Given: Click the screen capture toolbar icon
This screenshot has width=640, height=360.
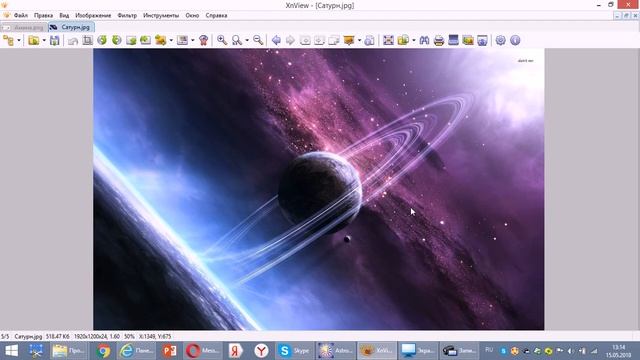Looking at the screenshot, I should coord(182,40).
